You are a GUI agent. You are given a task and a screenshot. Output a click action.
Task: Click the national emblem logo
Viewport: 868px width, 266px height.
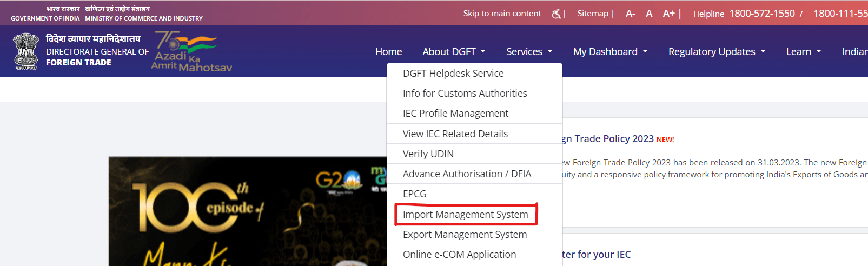(25, 51)
